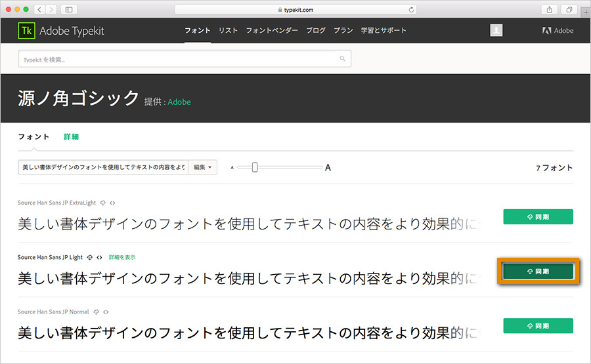
Task: Click the Adobe Typekit wordmark
Action: 72,31
